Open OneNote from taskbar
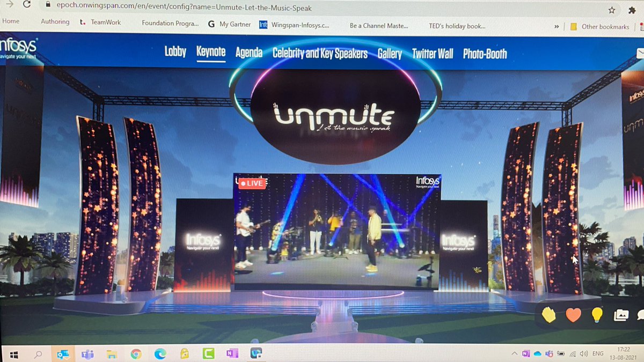 tap(232, 353)
